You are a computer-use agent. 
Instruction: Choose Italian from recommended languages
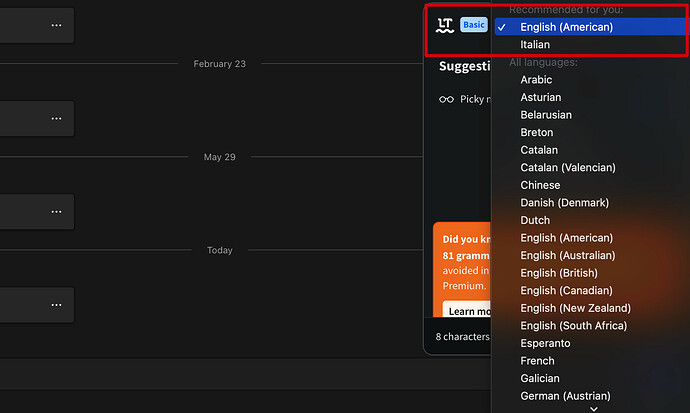[x=535, y=45]
